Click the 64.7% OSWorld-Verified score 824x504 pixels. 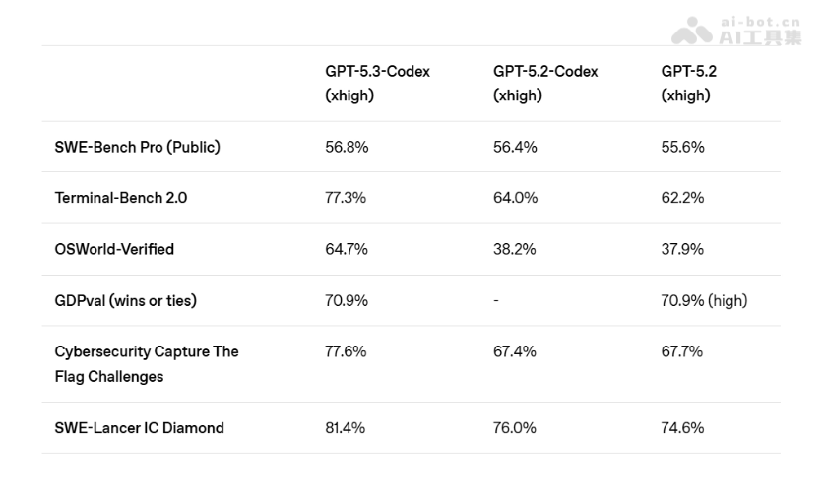(x=347, y=249)
